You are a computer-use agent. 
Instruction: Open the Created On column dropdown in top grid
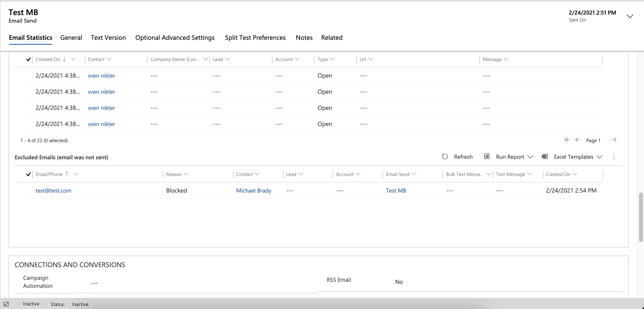pos(73,59)
